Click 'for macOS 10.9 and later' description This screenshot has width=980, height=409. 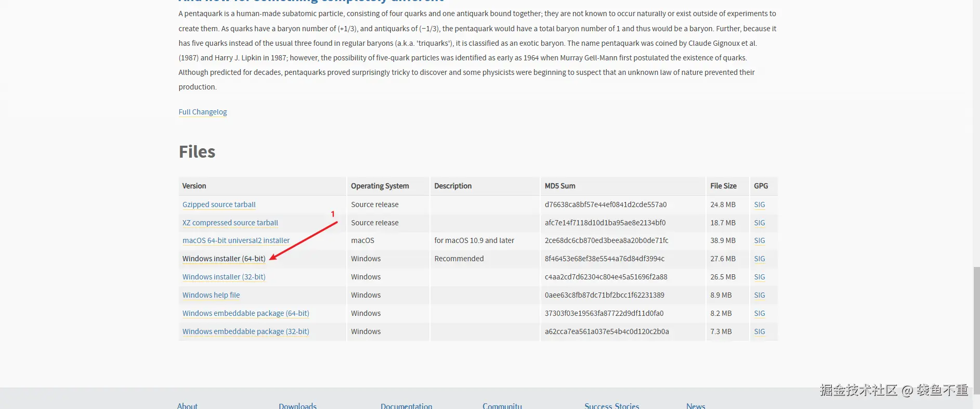474,240
